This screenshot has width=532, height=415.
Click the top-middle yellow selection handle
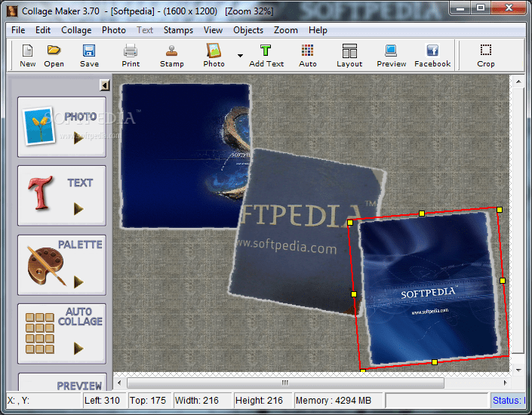pos(422,214)
